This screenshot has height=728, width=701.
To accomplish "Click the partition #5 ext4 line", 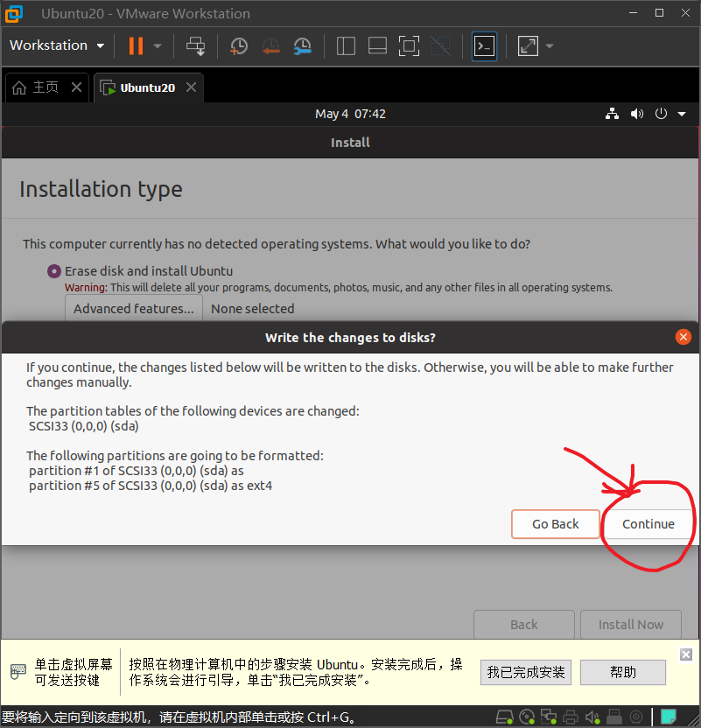I will click(151, 486).
